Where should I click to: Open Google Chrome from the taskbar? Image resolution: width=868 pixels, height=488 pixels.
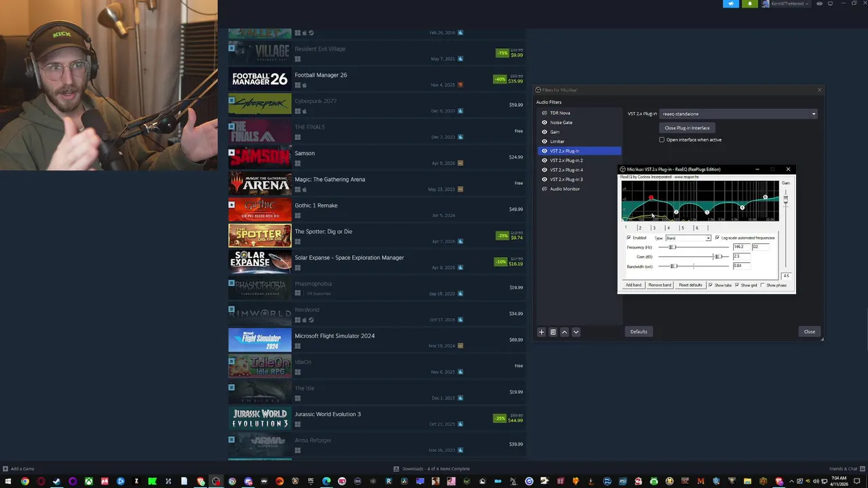coord(25,482)
